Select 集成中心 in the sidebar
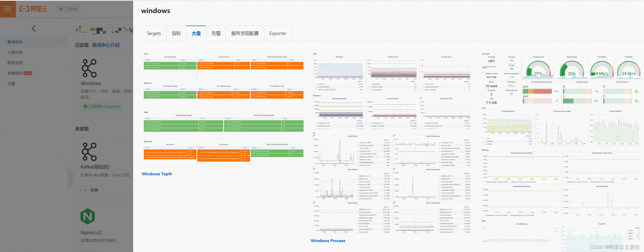This screenshot has height=252, width=644. pos(15,42)
